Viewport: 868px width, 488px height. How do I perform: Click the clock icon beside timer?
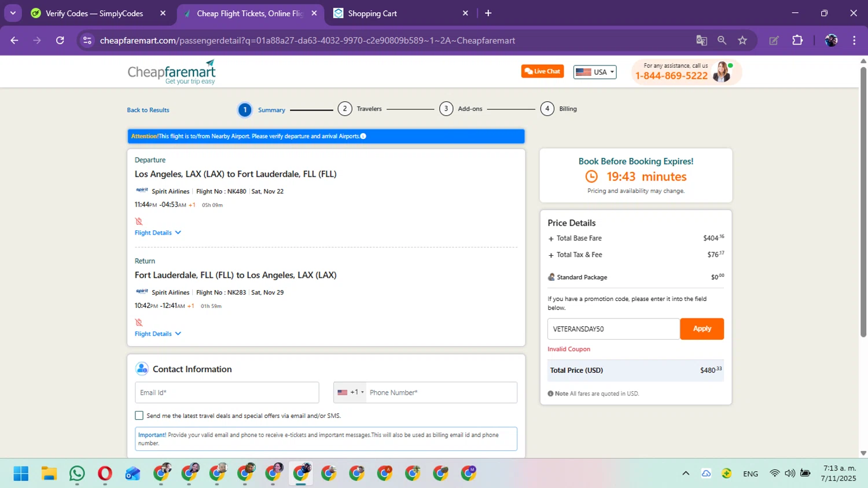(x=591, y=177)
